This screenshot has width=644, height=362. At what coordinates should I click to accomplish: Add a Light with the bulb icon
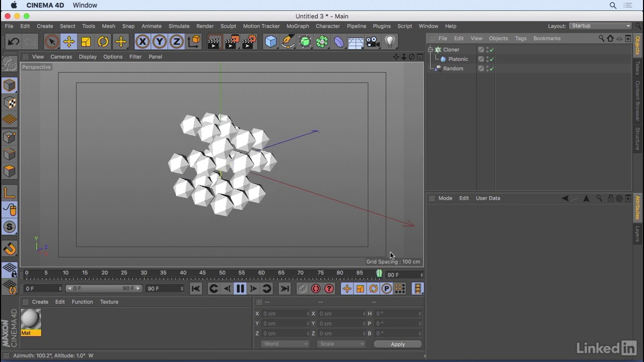(x=390, y=42)
